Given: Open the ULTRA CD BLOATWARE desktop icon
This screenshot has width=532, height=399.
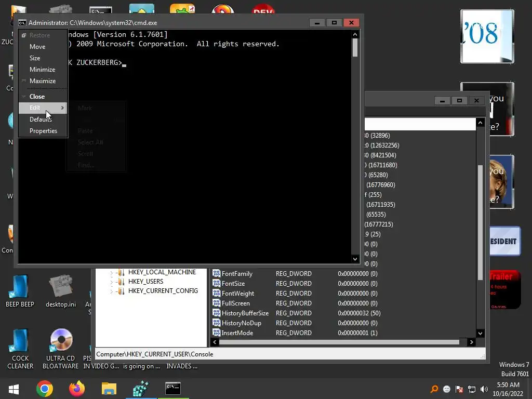Looking at the screenshot, I should 60,349.
